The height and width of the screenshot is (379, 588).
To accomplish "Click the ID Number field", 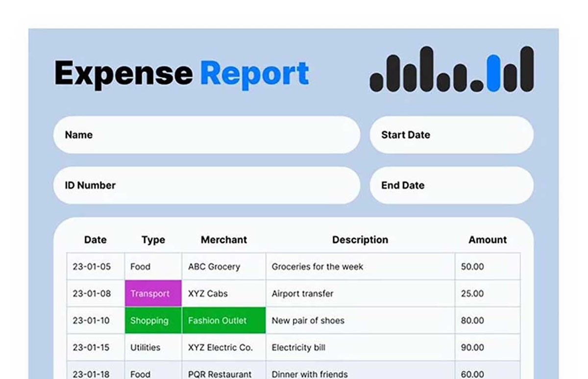I will coord(206,185).
